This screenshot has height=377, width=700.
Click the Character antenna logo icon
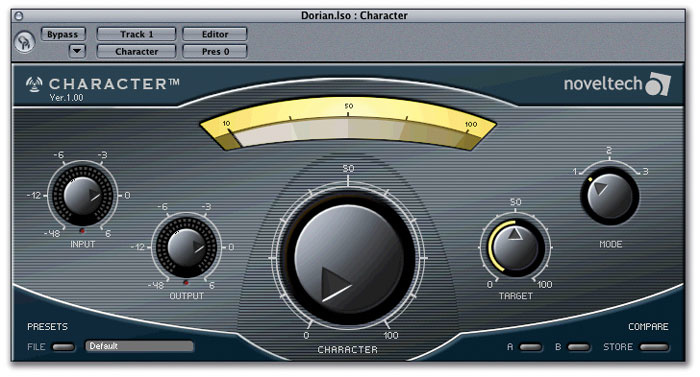click(34, 84)
